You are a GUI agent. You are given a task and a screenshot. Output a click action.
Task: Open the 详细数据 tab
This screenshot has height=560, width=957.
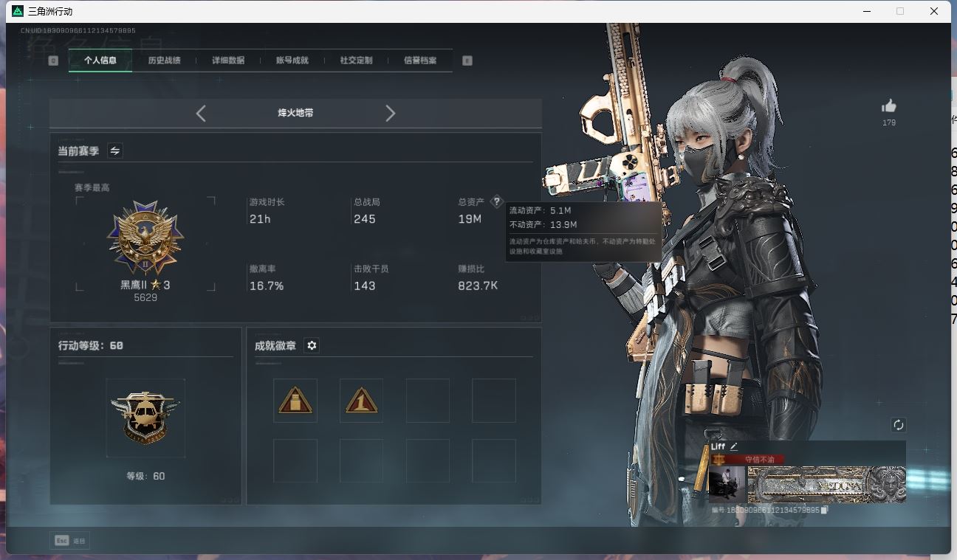[x=228, y=61]
